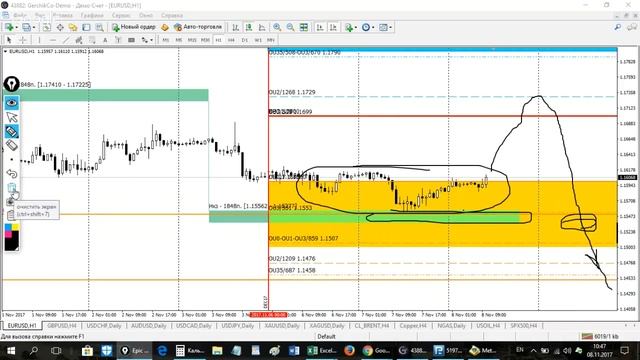Viewport: 640px width, 360px height.
Task: Select the Trendline drawing tool
Action: pyautogui.click(x=66, y=40)
